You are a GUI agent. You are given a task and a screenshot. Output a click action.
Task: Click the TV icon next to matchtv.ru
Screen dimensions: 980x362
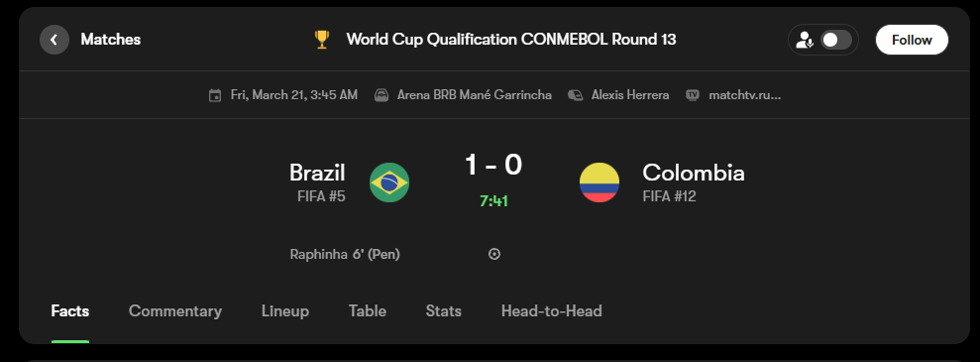[692, 95]
